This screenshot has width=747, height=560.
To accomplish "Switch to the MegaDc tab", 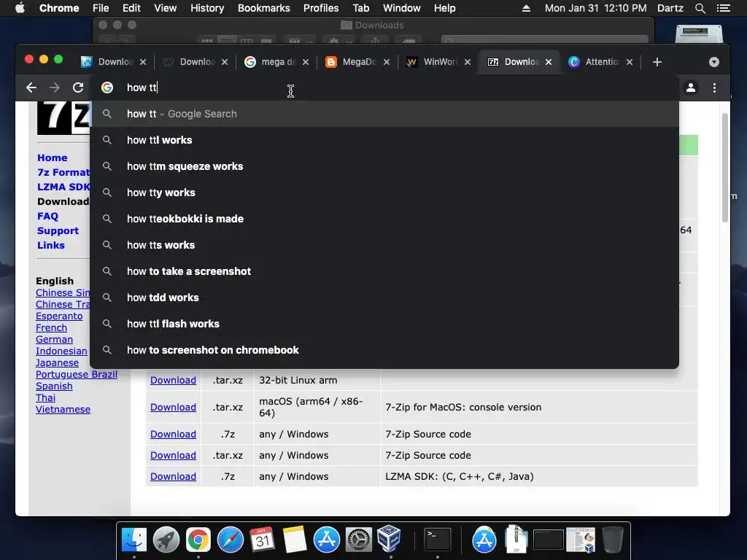I will point(356,62).
